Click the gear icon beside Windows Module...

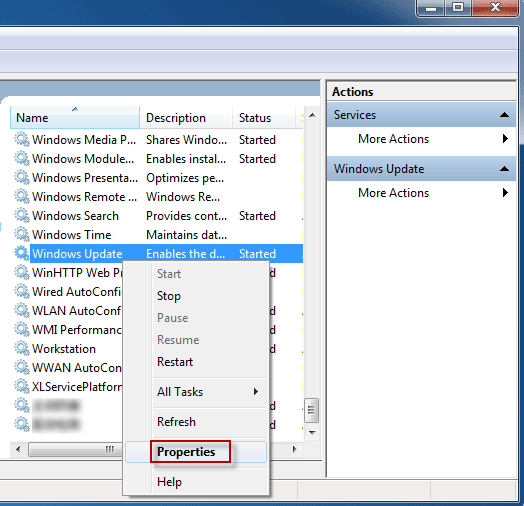coord(22,158)
